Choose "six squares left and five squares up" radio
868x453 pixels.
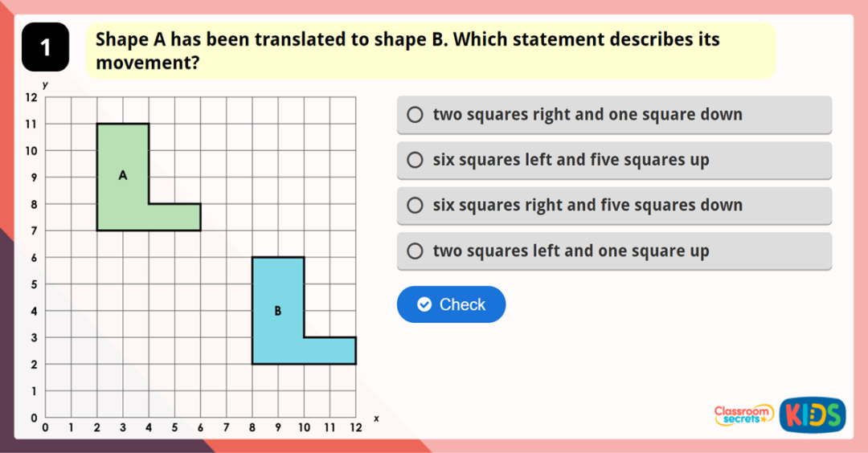point(415,161)
